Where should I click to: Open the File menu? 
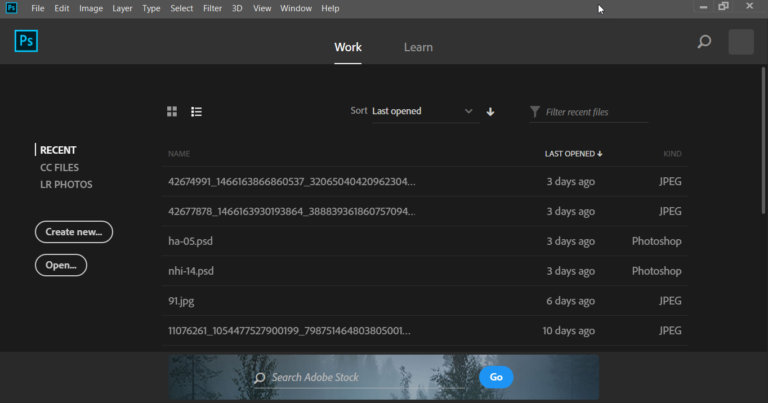[38, 8]
